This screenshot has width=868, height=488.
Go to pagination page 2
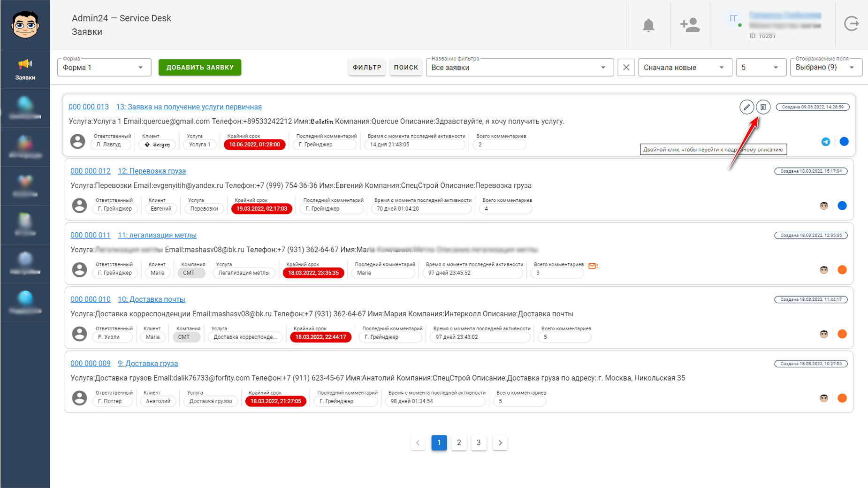459,442
